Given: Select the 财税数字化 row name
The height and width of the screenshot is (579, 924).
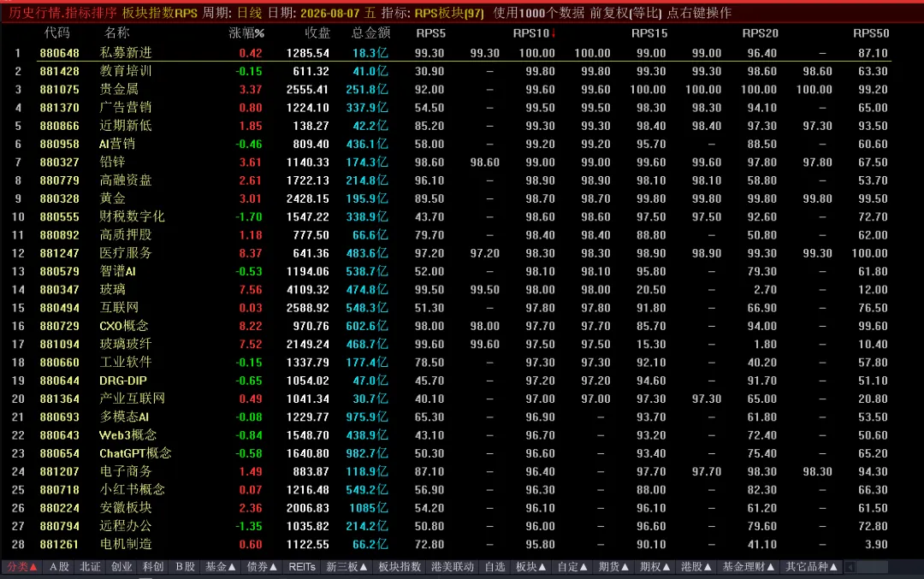Looking at the screenshot, I should [132, 216].
